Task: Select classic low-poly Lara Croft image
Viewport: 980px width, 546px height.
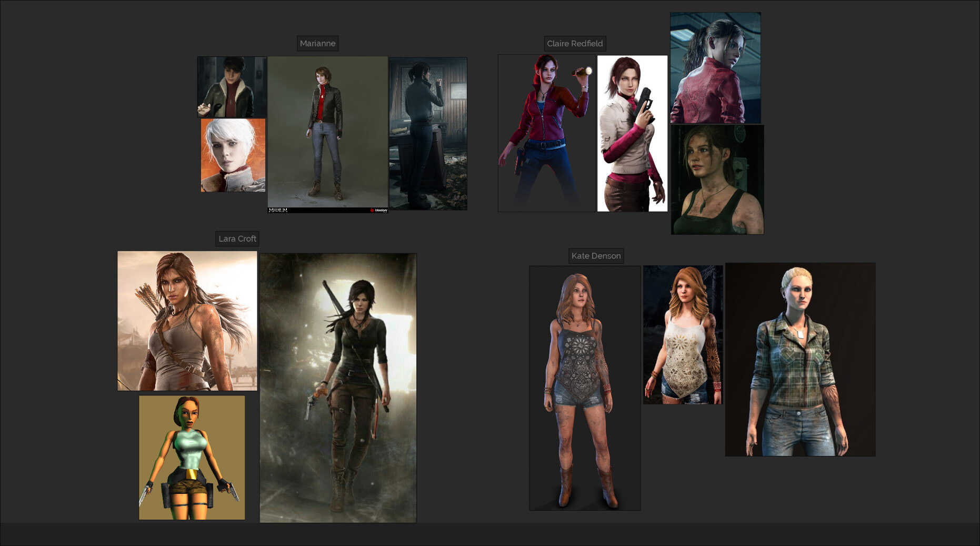Action: coord(192,458)
